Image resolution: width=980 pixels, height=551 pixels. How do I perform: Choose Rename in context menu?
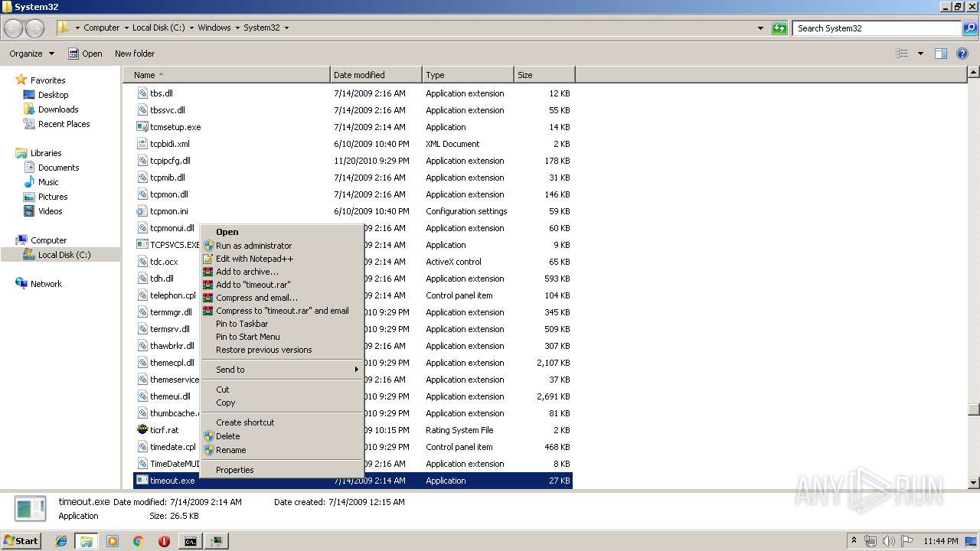pos(282,450)
